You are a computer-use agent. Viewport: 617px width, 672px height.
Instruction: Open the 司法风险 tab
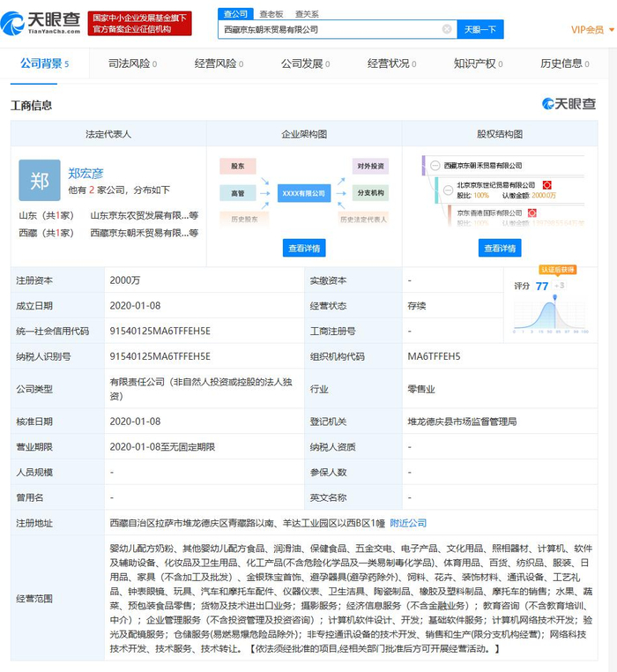pos(132,63)
